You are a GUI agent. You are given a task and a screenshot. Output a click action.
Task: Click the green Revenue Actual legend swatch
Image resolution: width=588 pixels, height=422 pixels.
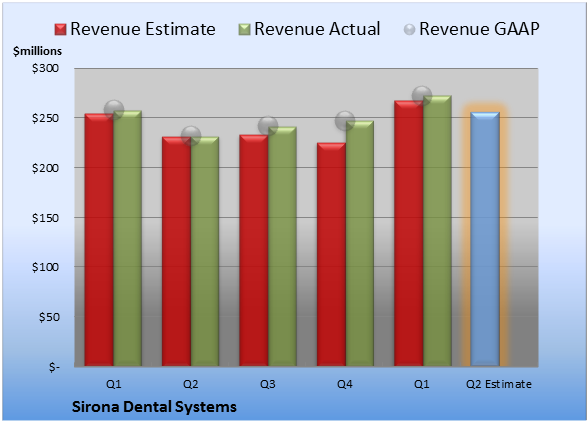(244, 30)
